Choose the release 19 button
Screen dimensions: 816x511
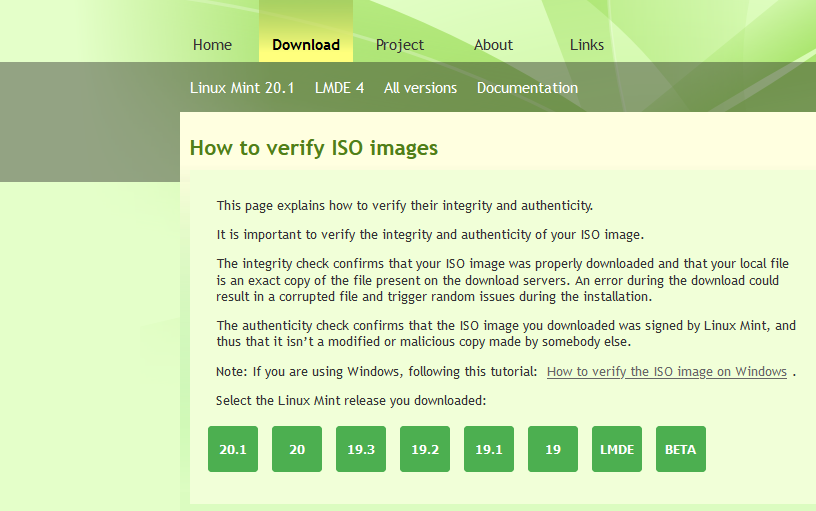(553, 449)
